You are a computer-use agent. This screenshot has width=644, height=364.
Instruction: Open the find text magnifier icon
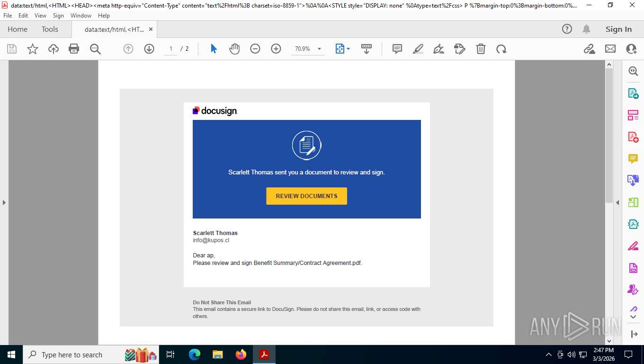(x=95, y=49)
